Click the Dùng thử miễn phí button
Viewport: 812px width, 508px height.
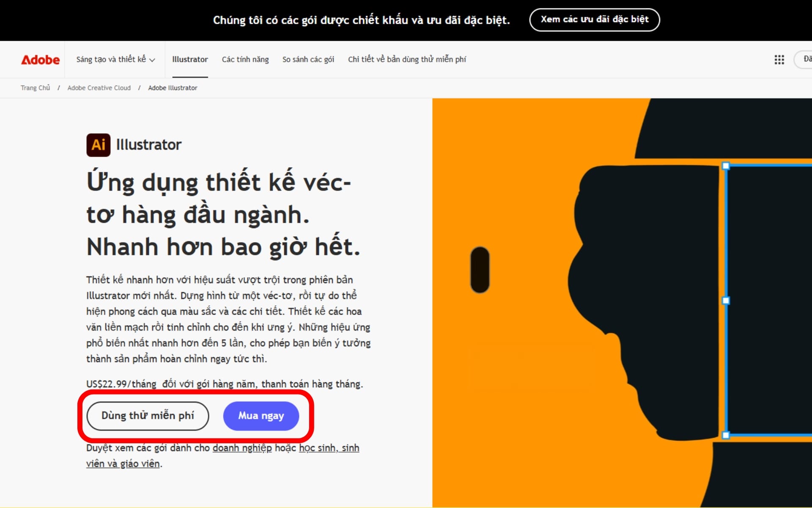tap(148, 416)
